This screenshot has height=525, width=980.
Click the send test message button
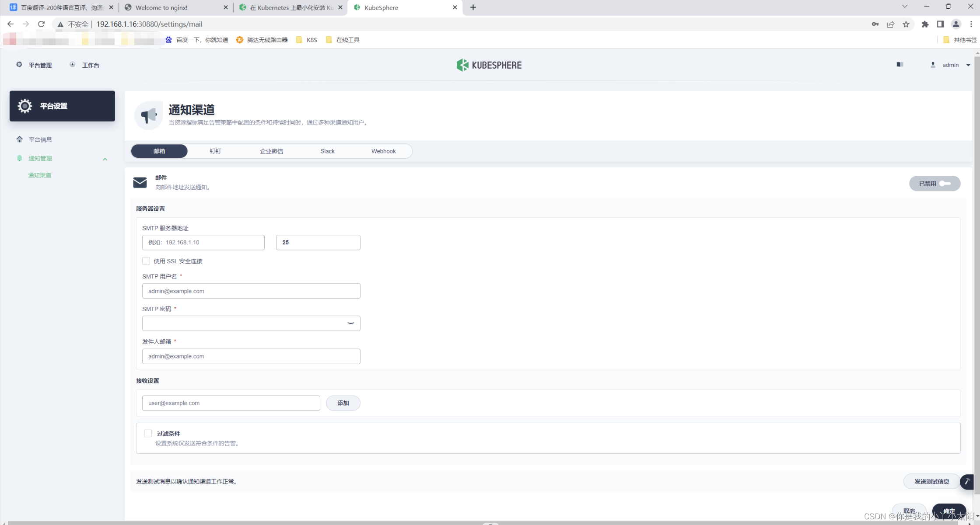[x=931, y=481]
